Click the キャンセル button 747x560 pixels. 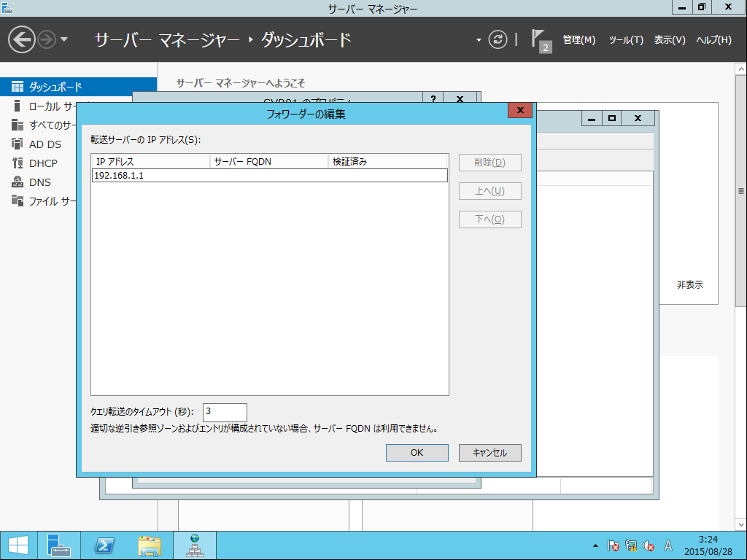tap(489, 452)
